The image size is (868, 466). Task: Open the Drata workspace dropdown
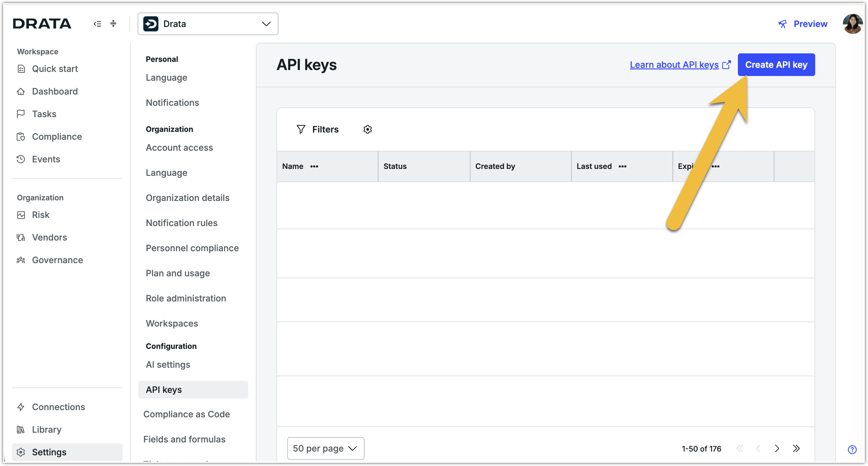coord(207,24)
